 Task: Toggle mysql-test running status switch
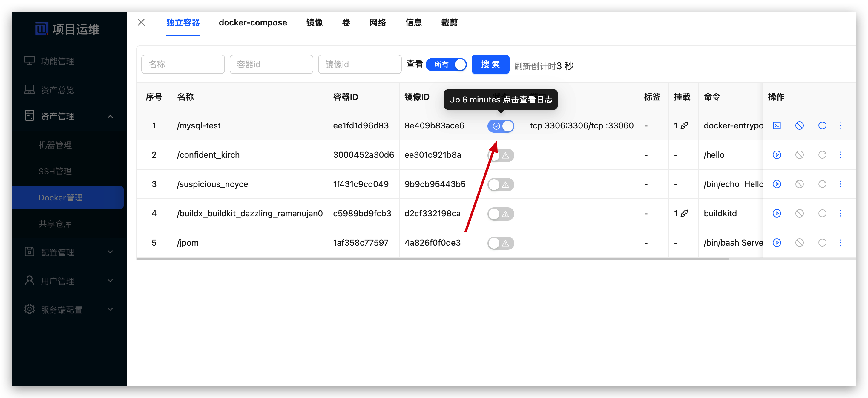(x=501, y=126)
